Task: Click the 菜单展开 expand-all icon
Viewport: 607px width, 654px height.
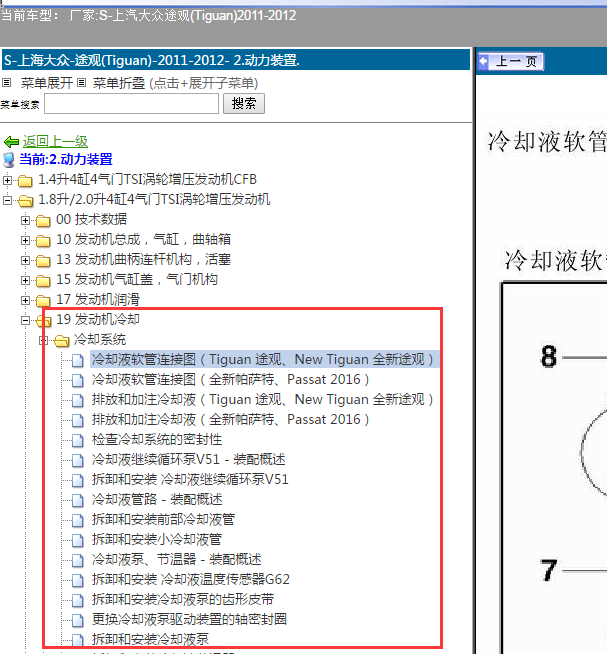Action: point(6,83)
